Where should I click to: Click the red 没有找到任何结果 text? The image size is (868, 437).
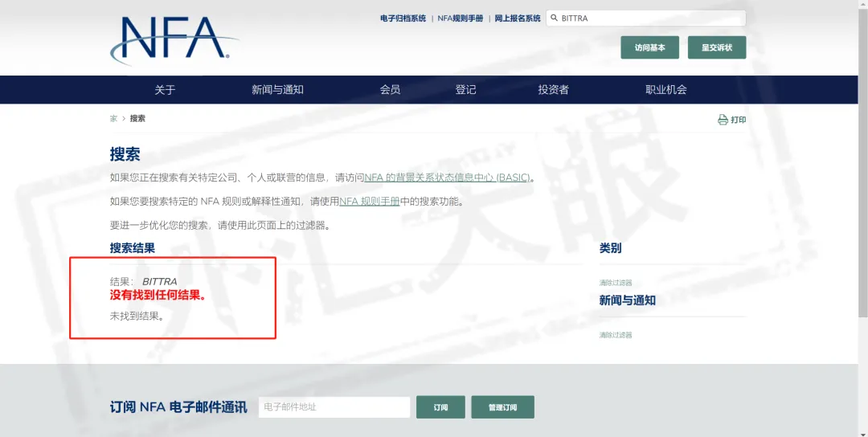pyautogui.click(x=158, y=296)
